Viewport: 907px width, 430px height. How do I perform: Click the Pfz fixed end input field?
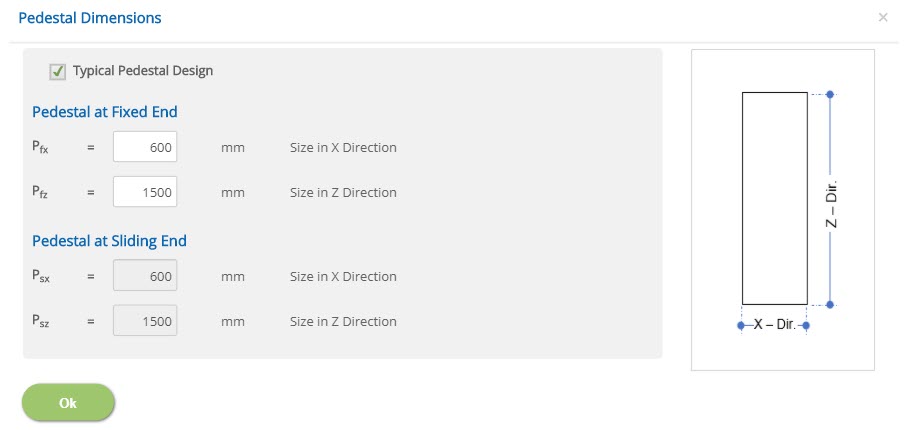pos(145,192)
